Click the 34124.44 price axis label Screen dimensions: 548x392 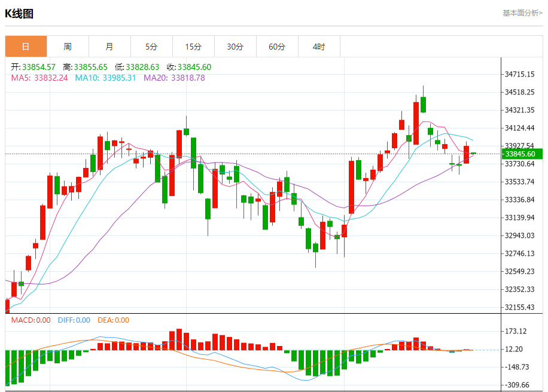[x=520, y=128]
